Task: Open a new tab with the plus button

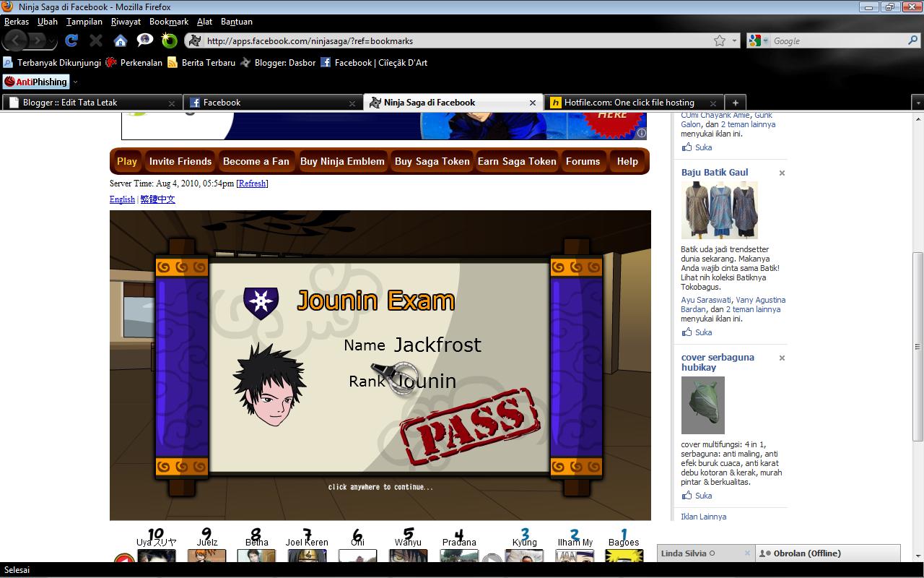Action: coord(734,103)
